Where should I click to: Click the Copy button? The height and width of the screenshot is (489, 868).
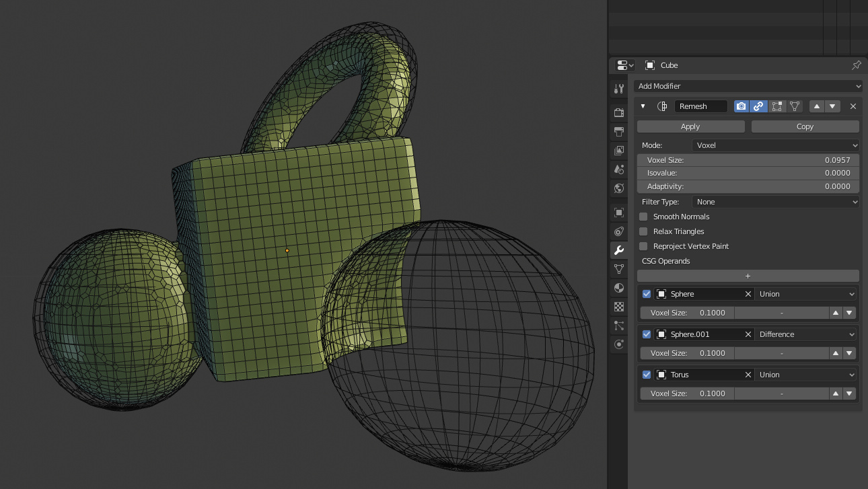click(x=805, y=126)
